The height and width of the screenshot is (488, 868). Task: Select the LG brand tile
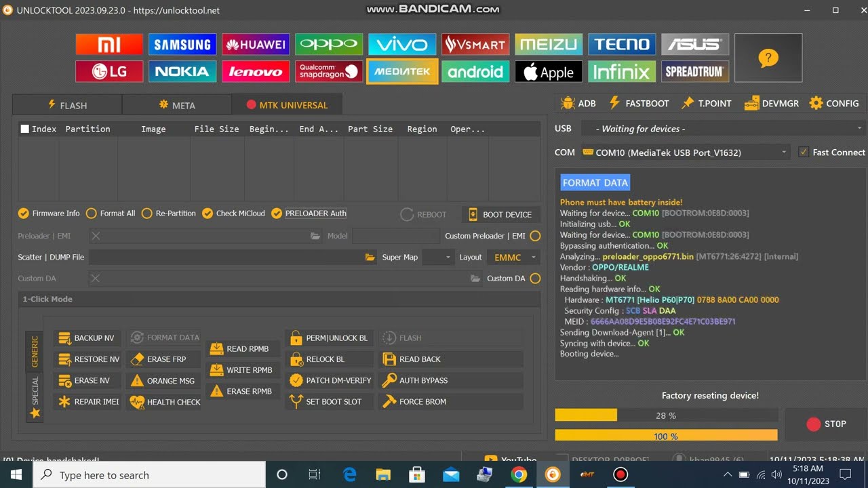[109, 71]
